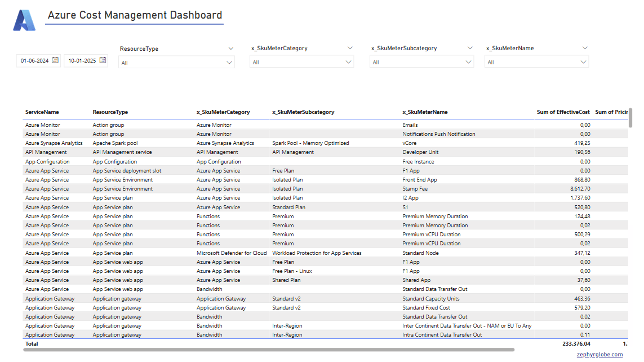Click the Emails meter name cell
The image size is (644, 362).
pyautogui.click(x=410, y=125)
